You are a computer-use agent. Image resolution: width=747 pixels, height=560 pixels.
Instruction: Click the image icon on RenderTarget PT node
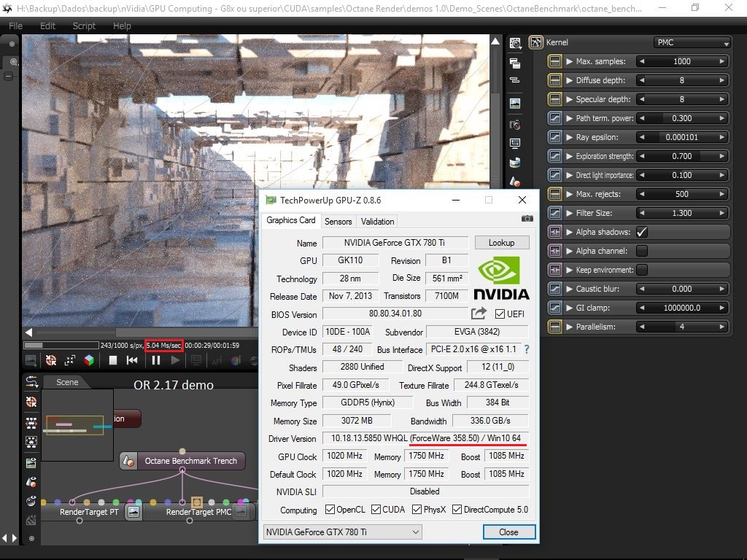134,512
